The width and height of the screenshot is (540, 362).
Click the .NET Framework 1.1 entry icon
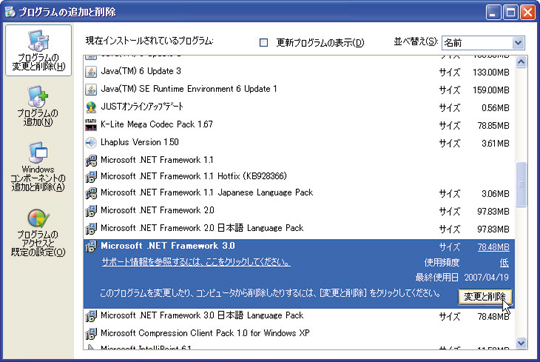91,161
